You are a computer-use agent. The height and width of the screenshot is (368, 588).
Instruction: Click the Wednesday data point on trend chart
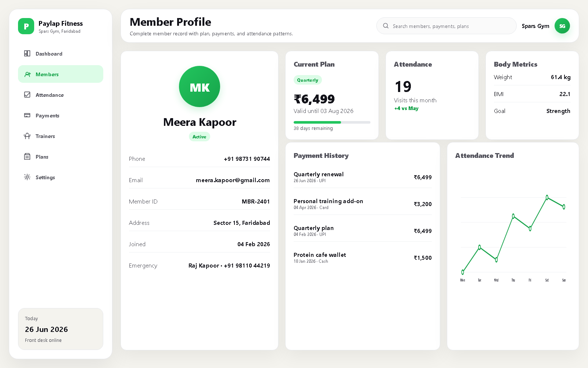(496, 260)
